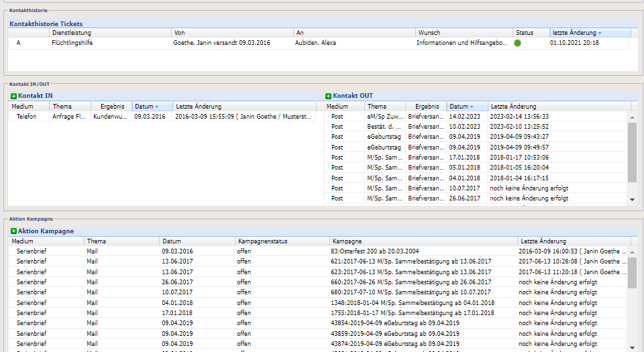Select campaign '43854:2019-04-09 eGeburtstag'
Screen dimensions: 644x352
tap(394, 323)
